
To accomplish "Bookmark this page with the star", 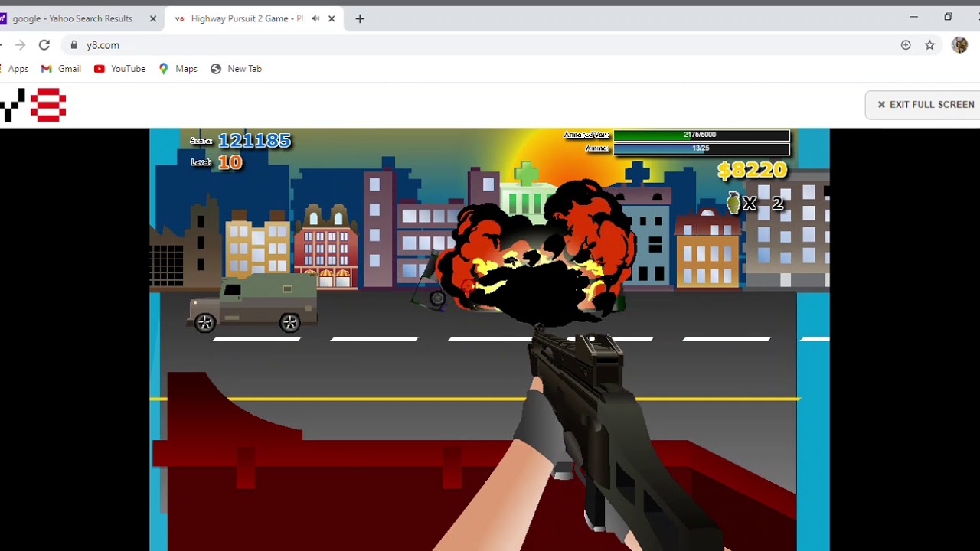I will pos(929,45).
